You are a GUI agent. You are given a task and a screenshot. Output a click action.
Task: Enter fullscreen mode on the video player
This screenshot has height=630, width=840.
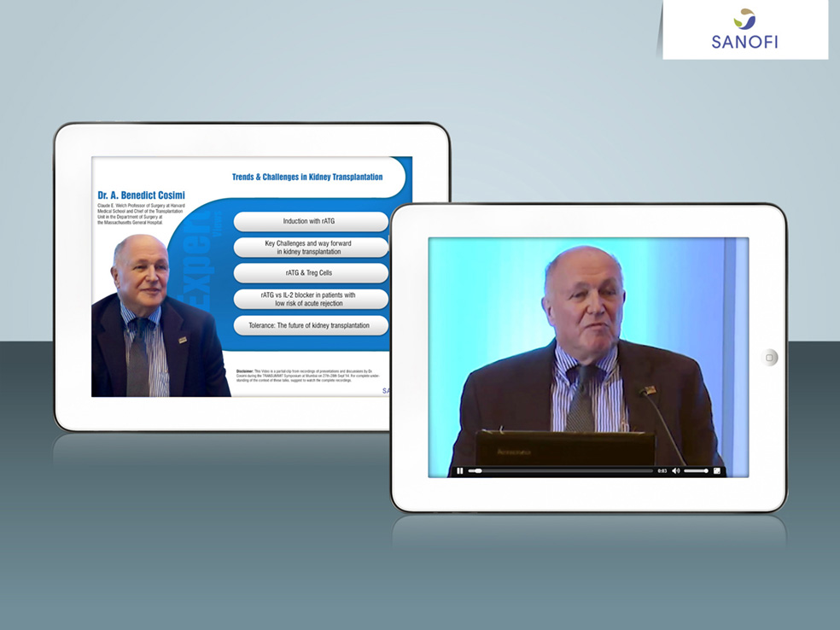(717, 470)
